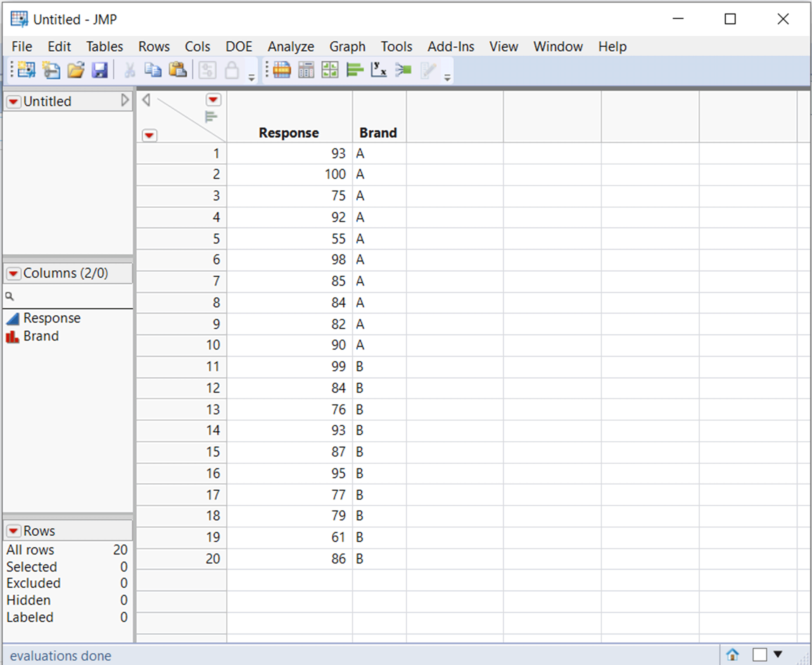Click the Open file folder icon

tap(76, 70)
